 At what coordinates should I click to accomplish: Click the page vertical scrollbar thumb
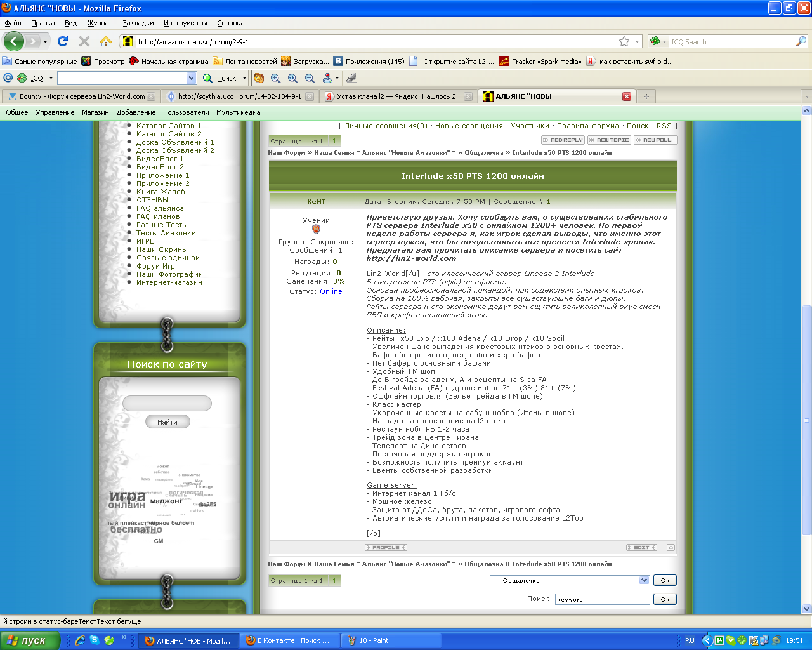click(x=807, y=420)
